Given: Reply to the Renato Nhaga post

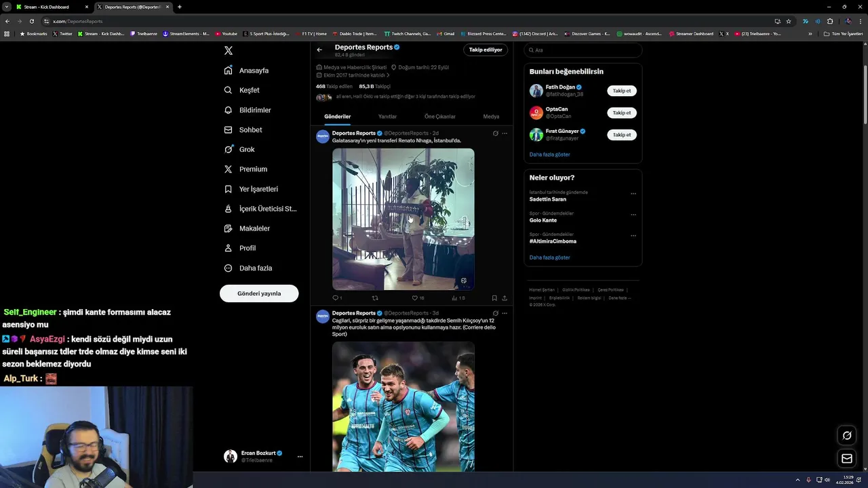Looking at the screenshot, I should [336, 298].
